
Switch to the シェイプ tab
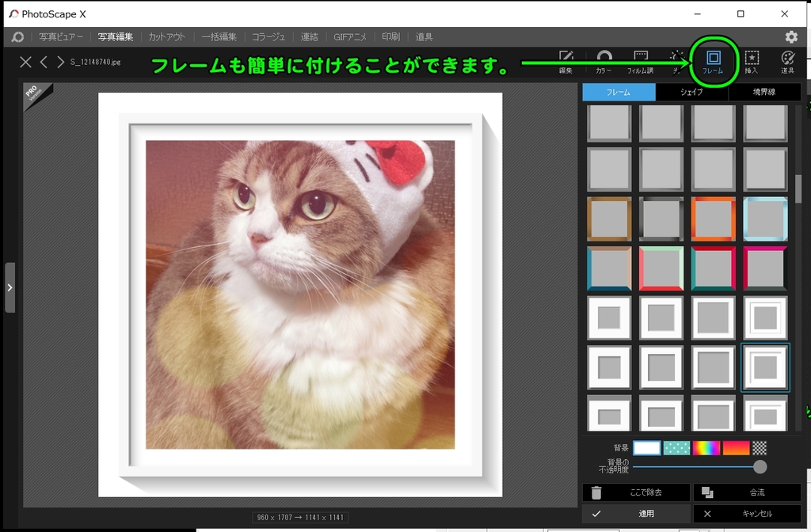691,92
